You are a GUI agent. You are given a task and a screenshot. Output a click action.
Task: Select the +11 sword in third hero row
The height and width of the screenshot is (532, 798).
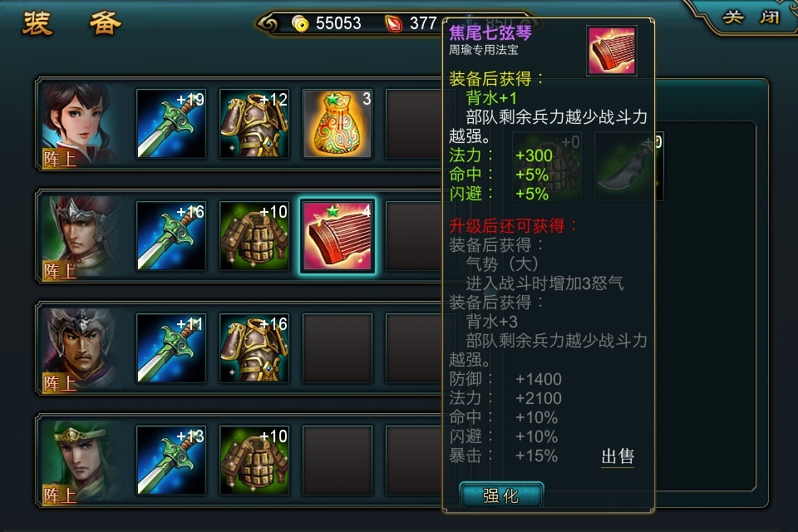(x=171, y=348)
